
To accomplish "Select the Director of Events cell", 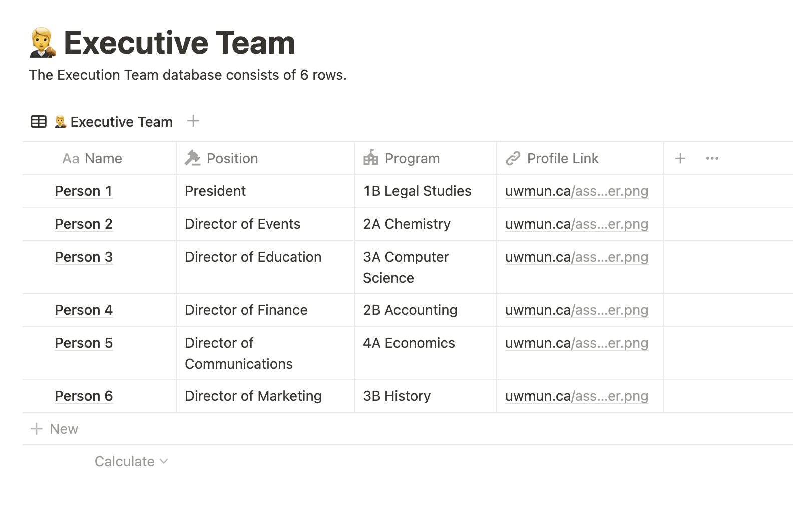I will coord(242,224).
